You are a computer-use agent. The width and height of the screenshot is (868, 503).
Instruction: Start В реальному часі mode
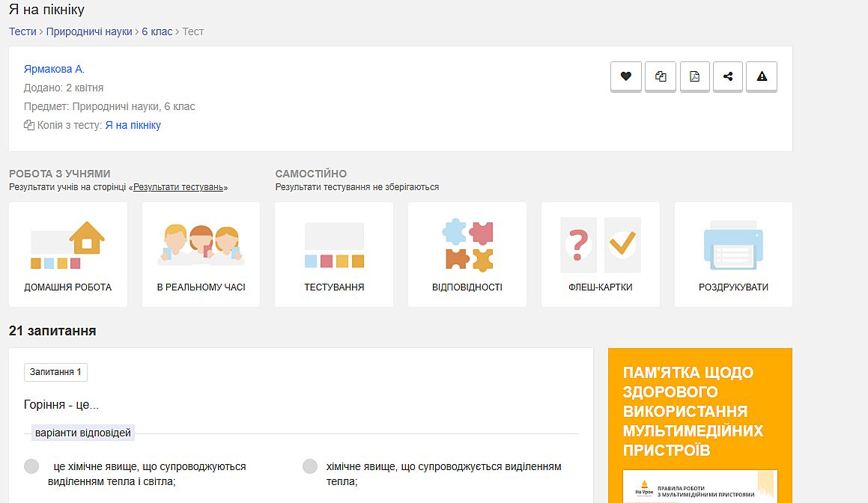pyautogui.click(x=201, y=254)
